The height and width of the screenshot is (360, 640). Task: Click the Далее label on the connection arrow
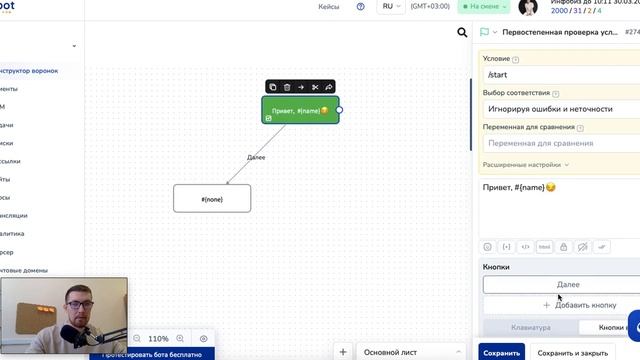pyautogui.click(x=256, y=157)
